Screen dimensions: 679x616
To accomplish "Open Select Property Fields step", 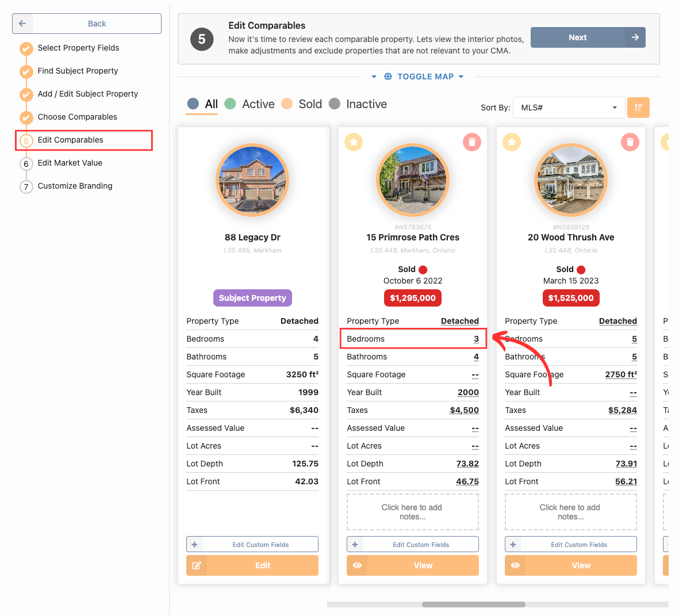I will (x=78, y=48).
